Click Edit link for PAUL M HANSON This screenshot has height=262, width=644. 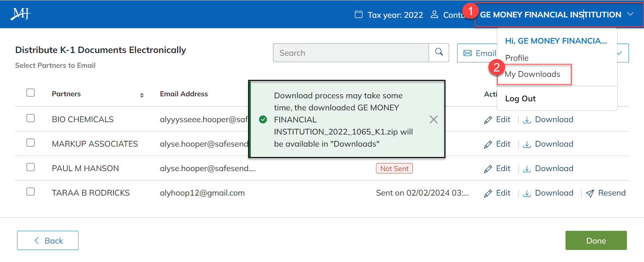tap(503, 168)
